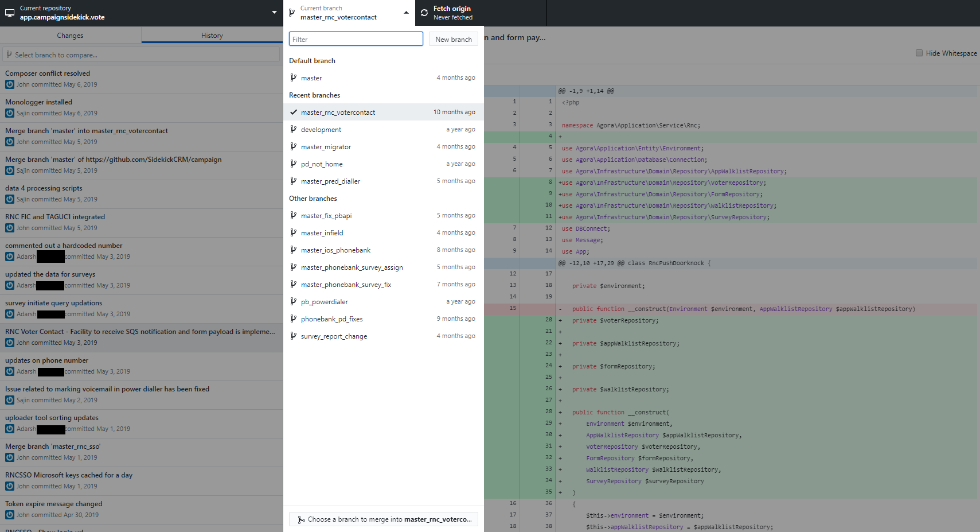980x532 pixels.
Task: Expand the Current repository dropdown
Action: [274, 13]
